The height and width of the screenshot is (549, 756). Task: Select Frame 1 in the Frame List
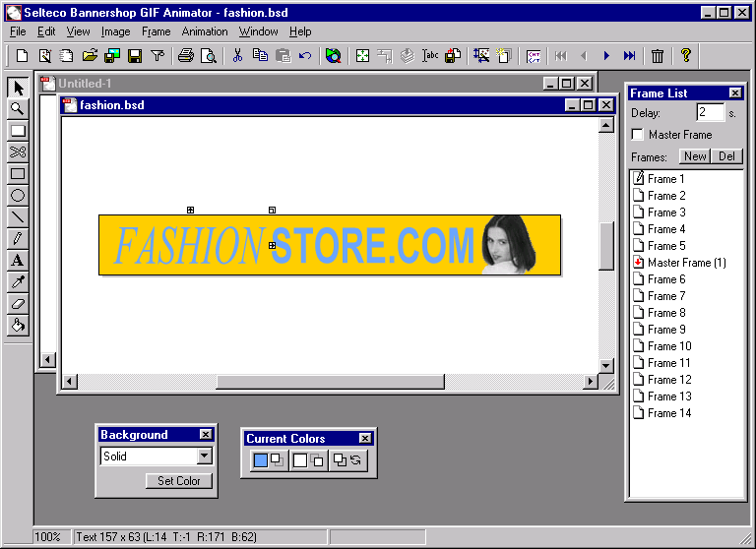click(665, 179)
